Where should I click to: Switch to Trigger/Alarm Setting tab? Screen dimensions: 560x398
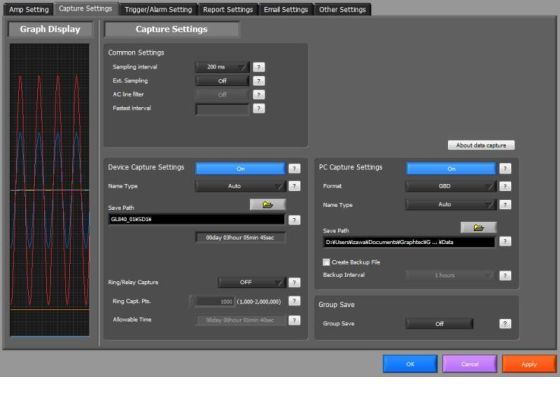tap(158, 10)
